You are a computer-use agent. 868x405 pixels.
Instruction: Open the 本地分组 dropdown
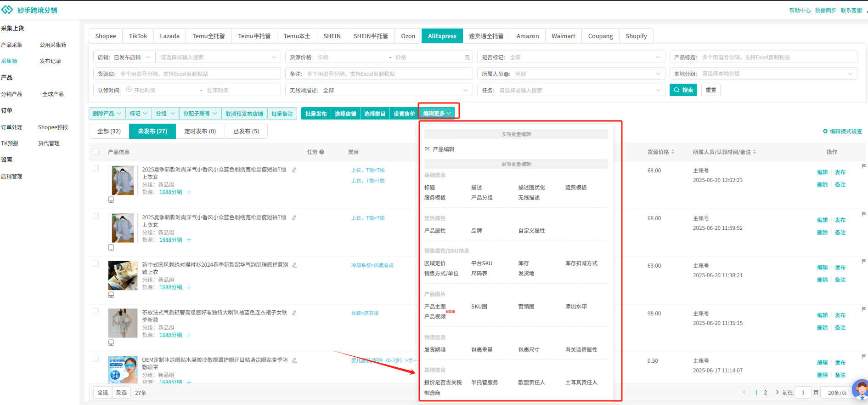pyautogui.click(x=763, y=74)
